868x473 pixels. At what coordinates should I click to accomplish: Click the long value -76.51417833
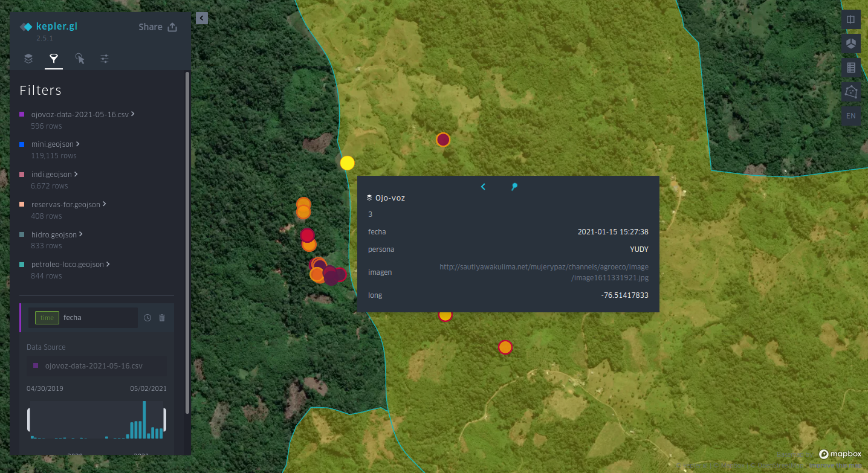(x=625, y=295)
